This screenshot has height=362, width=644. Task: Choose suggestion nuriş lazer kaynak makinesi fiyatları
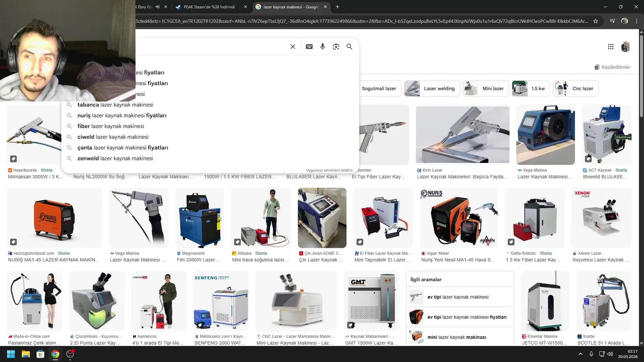(x=210, y=116)
